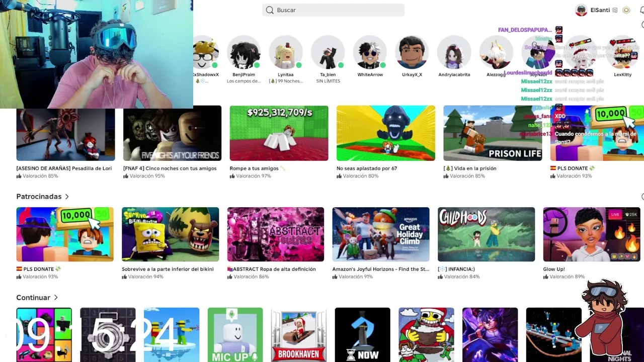Screen dimensions: 644x362
Task: Click title '[ASESINO DE ARAÑAS] Pesadilla de Lori'
Action: (64, 168)
